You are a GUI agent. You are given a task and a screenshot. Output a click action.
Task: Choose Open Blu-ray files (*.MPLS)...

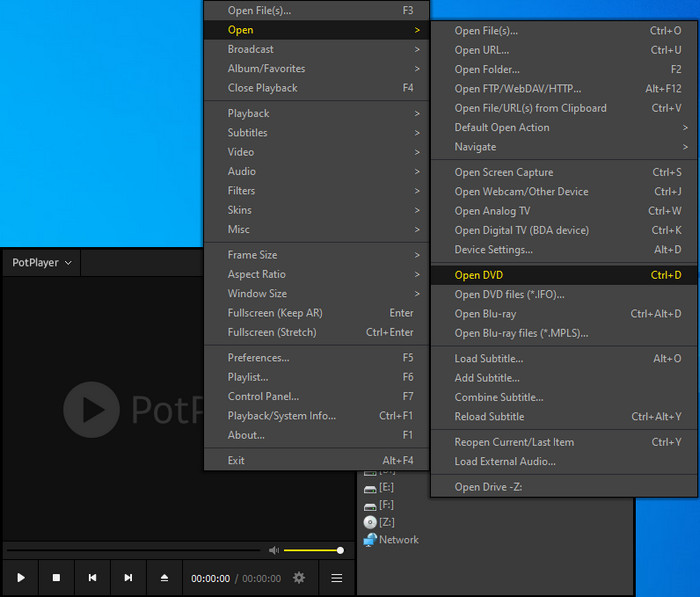tap(564, 333)
